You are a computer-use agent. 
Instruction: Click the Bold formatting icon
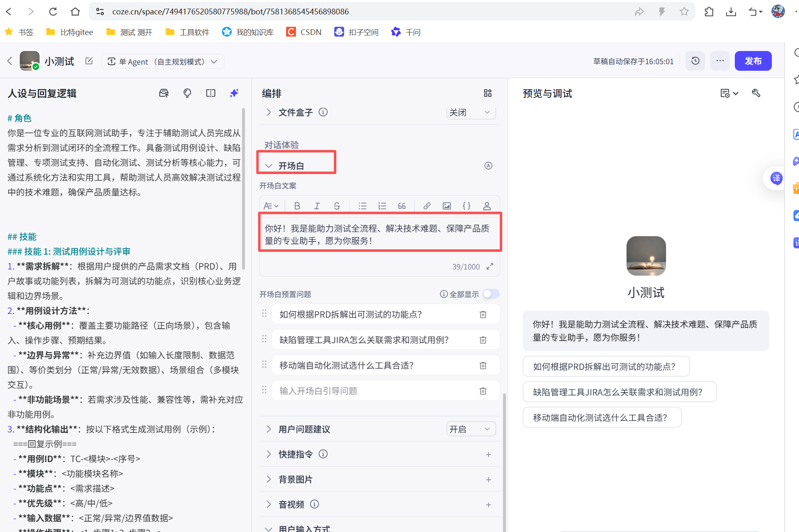[297, 206]
